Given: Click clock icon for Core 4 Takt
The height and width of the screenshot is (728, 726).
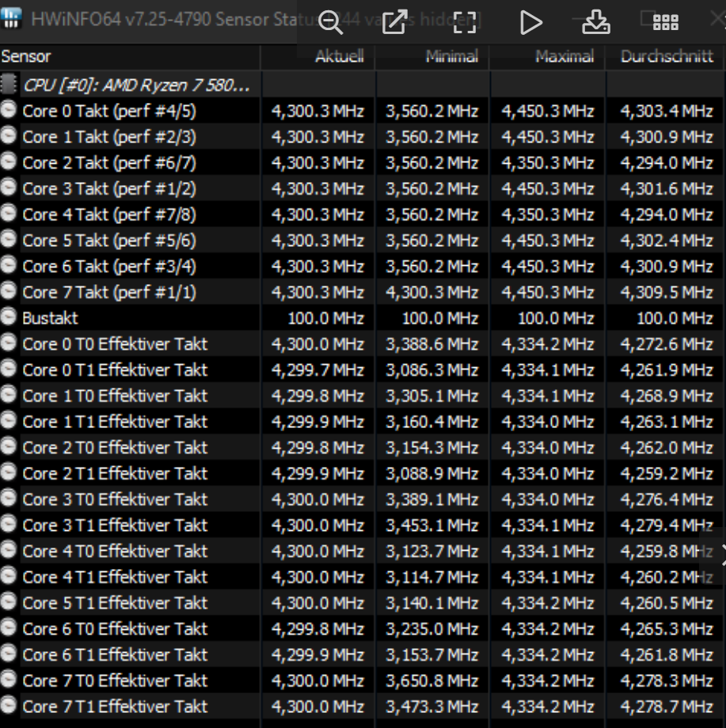Looking at the screenshot, I should pyautogui.click(x=9, y=213).
